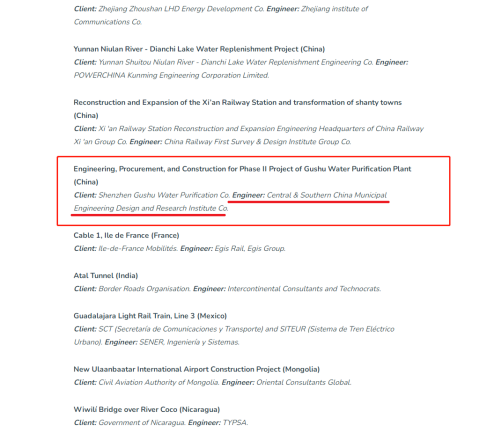Select the Xi'an Railway Station reconstruction heading
Image resolution: width=487 pixels, height=433 pixels.
(x=237, y=109)
